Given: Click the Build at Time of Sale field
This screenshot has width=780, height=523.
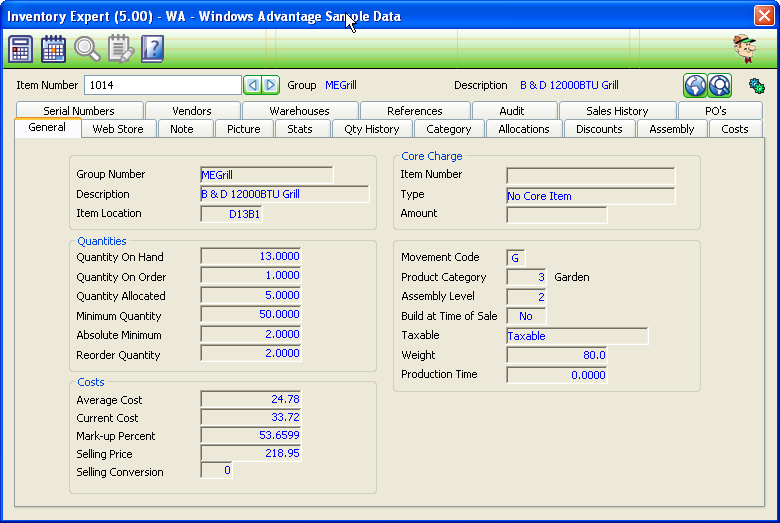Looking at the screenshot, I should tap(526, 316).
